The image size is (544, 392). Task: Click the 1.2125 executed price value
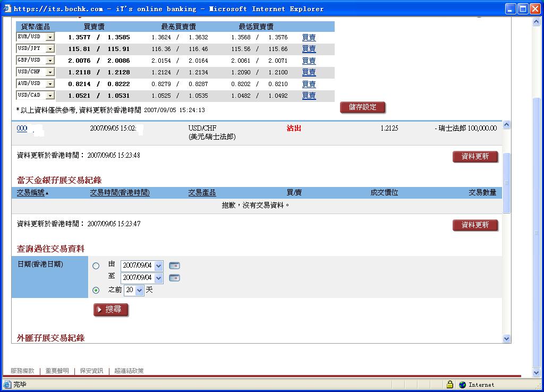click(389, 128)
